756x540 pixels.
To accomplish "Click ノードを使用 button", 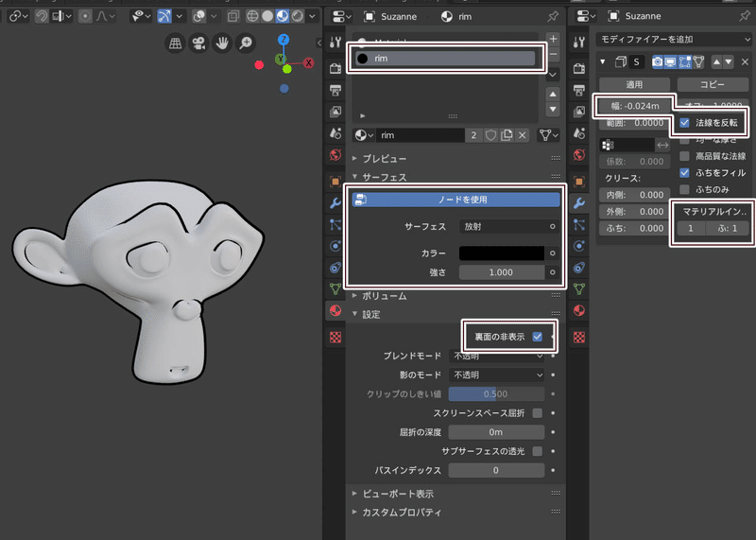I will (x=456, y=200).
